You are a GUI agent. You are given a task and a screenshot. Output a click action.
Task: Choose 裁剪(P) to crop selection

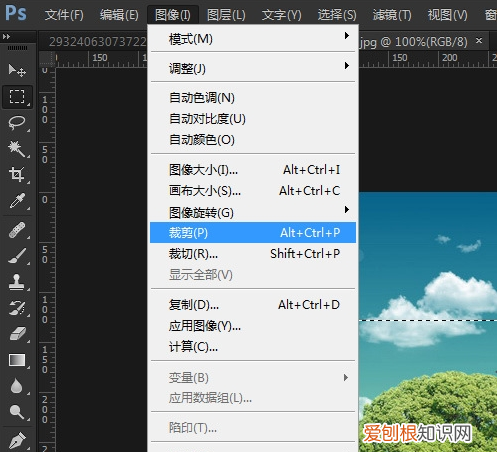pos(253,232)
